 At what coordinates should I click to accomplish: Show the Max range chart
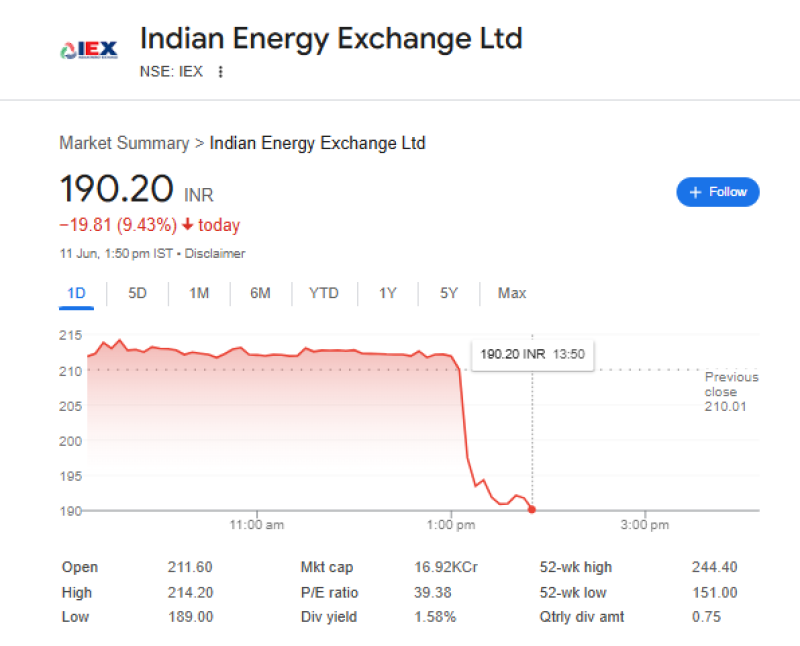point(512,293)
